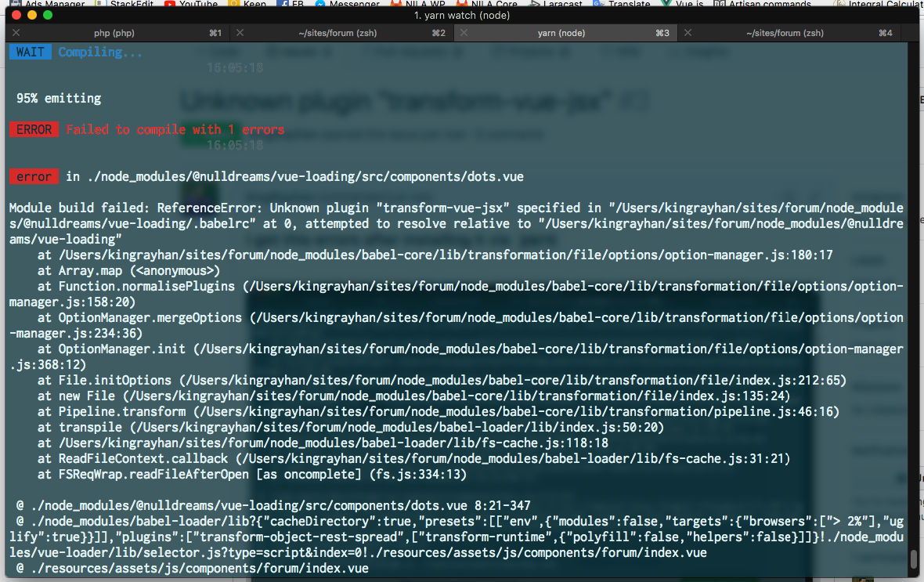Click the ⌘3 shortcut label on the yarn tab
The image size is (924, 582).
tap(662, 33)
